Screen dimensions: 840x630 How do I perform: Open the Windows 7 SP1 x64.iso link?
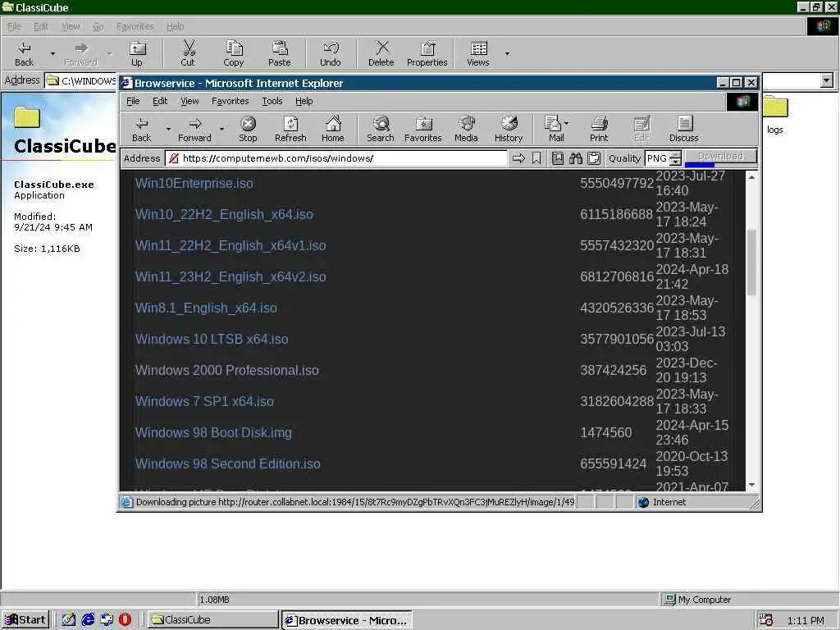(x=204, y=401)
